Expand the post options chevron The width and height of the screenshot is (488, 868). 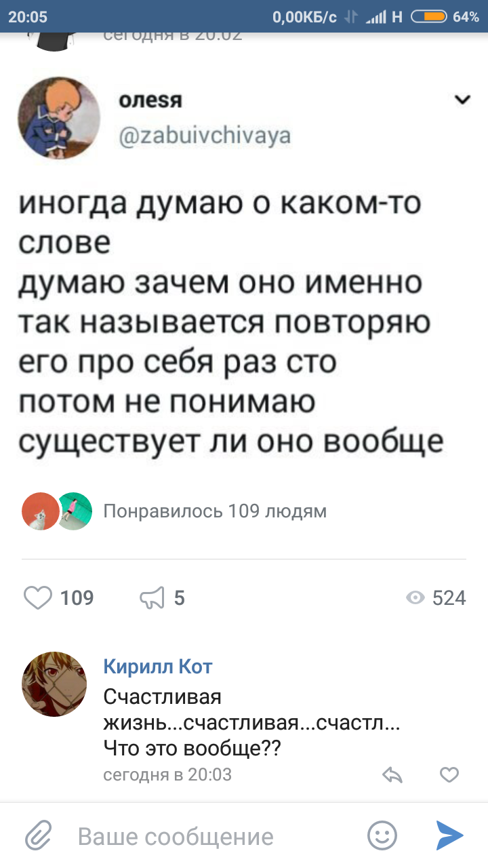463,101
